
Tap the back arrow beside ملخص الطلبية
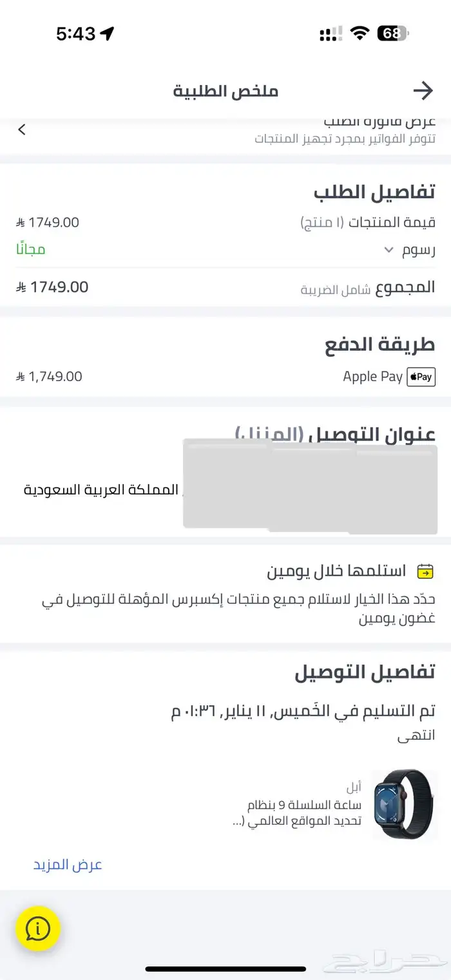coord(423,90)
